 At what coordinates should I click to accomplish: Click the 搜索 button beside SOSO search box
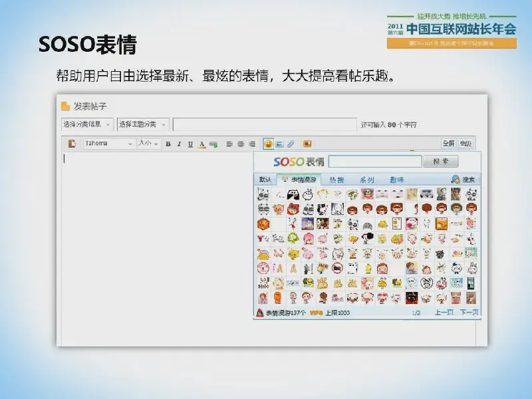click(x=441, y=161)
